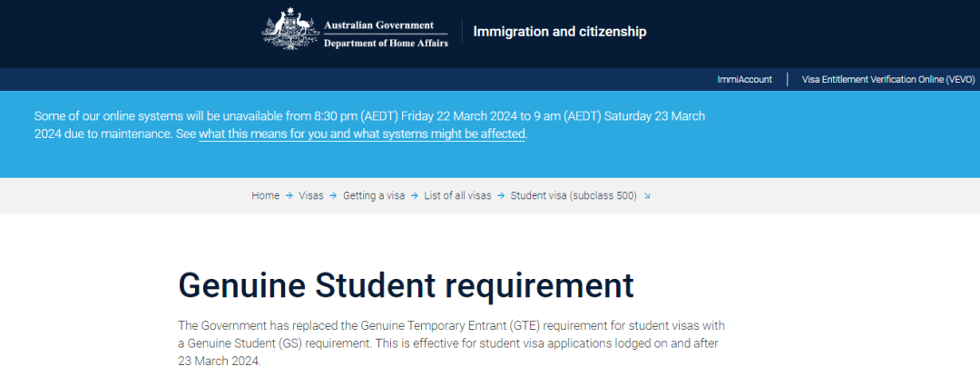Open the Getting a visa breadcrumb
Image resolution: width=980 pixels, height=377 pixels.
click(x=374, y=195)
